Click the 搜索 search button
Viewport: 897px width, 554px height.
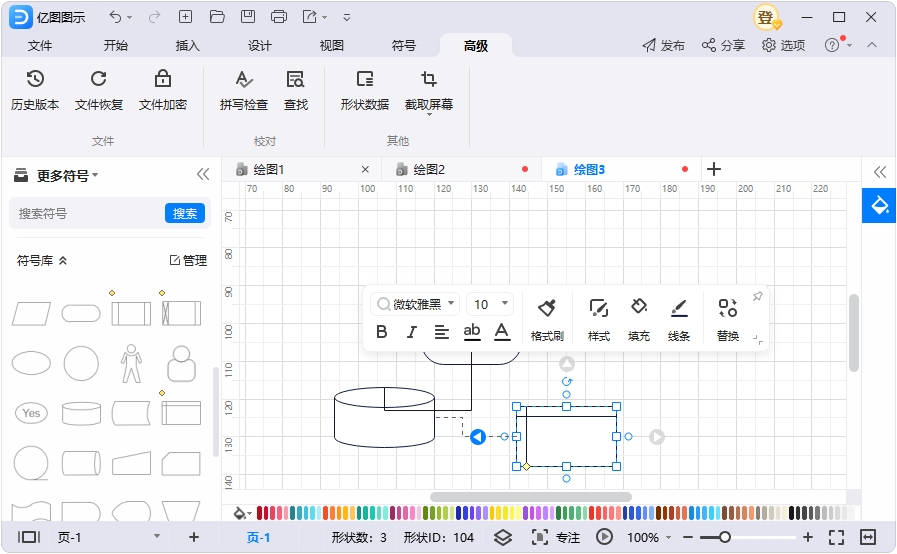tap(185, 213)
